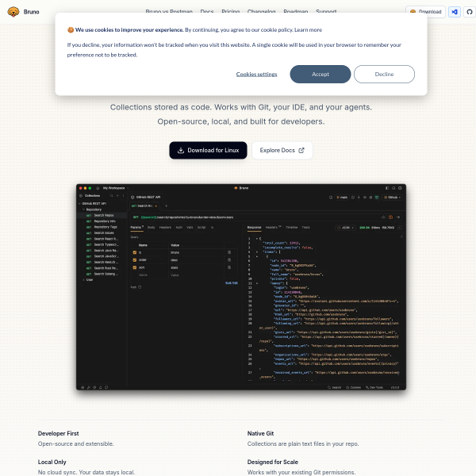The image size is (476, 476).
Task: Open the Support nav link
Action: pos(326,12)
